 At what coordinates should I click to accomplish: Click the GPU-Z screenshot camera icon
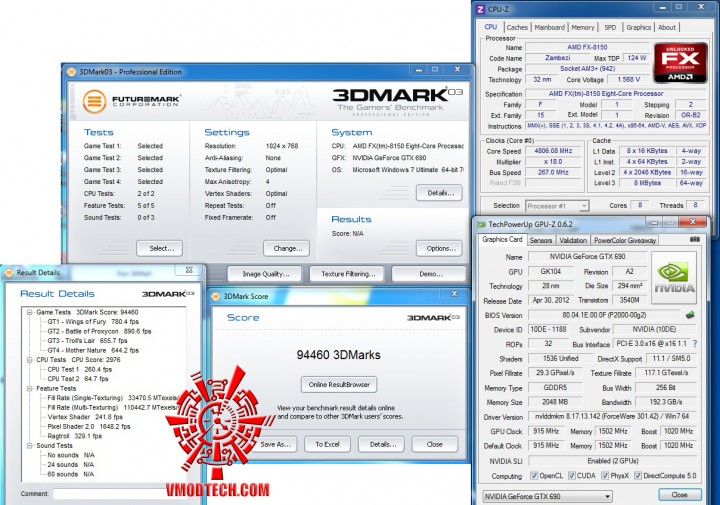(695, 239)
